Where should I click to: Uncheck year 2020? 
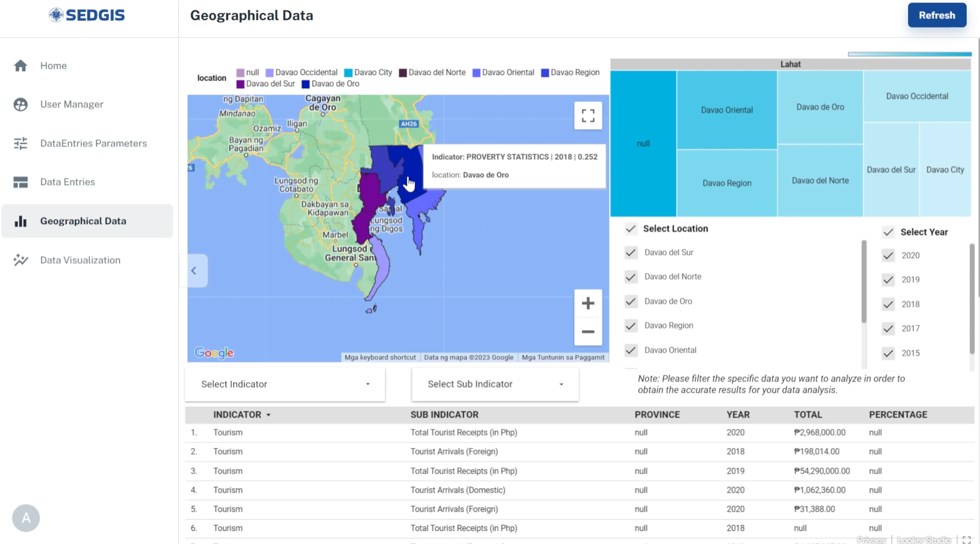[x=888, y=255]
